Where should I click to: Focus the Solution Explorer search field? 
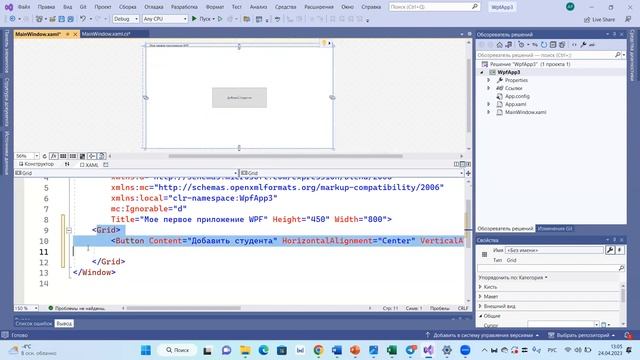(546, 55)
